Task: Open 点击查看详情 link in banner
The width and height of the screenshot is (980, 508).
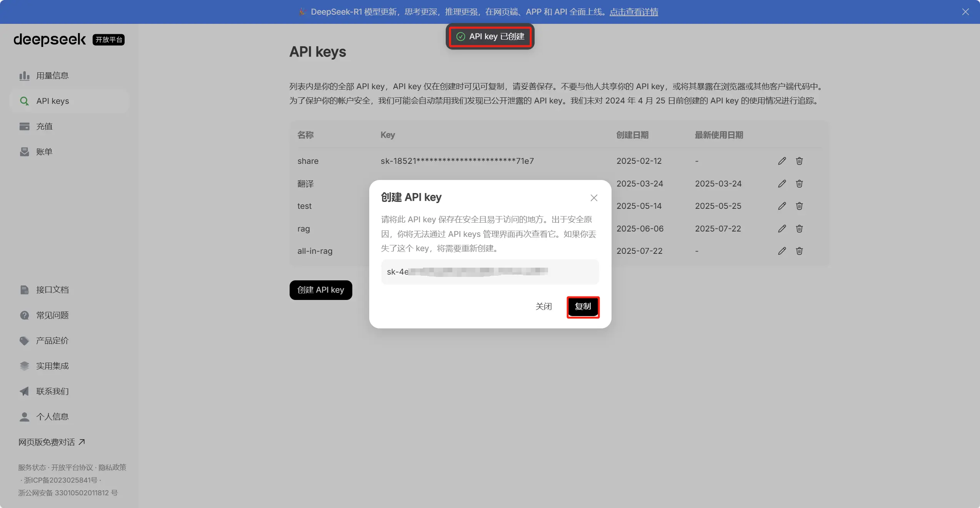Action: [x=633, y=12]
